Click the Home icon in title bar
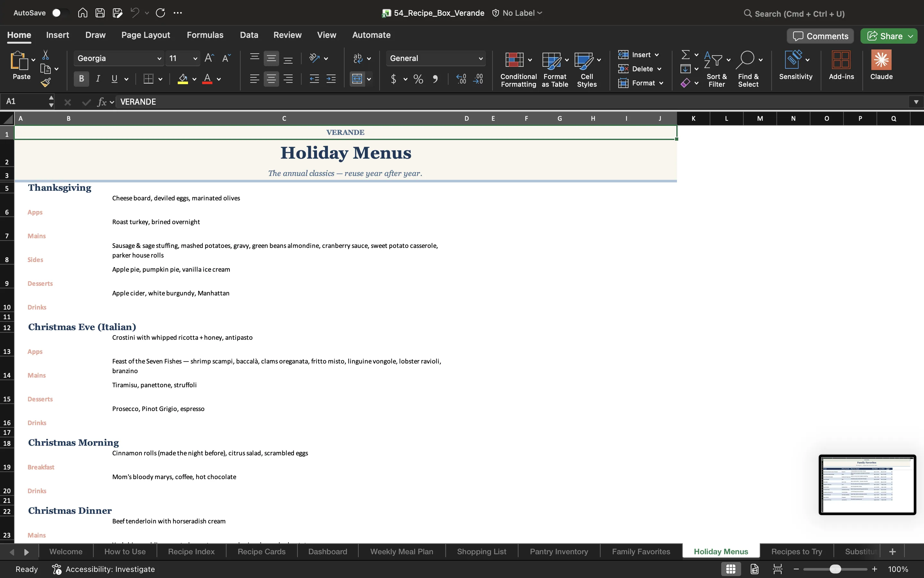 (82, 13)
